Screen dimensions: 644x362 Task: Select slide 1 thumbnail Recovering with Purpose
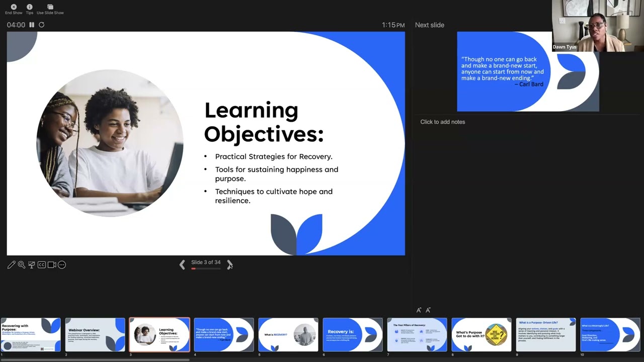click(x=30, y=334)
